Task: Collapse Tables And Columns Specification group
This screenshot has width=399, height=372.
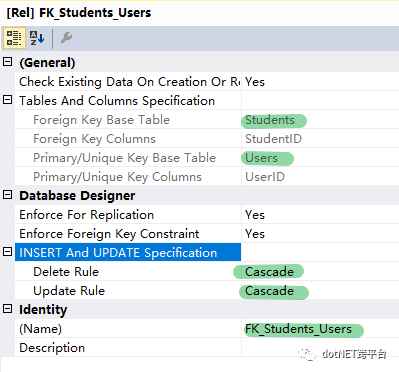Action: [8, 100]
